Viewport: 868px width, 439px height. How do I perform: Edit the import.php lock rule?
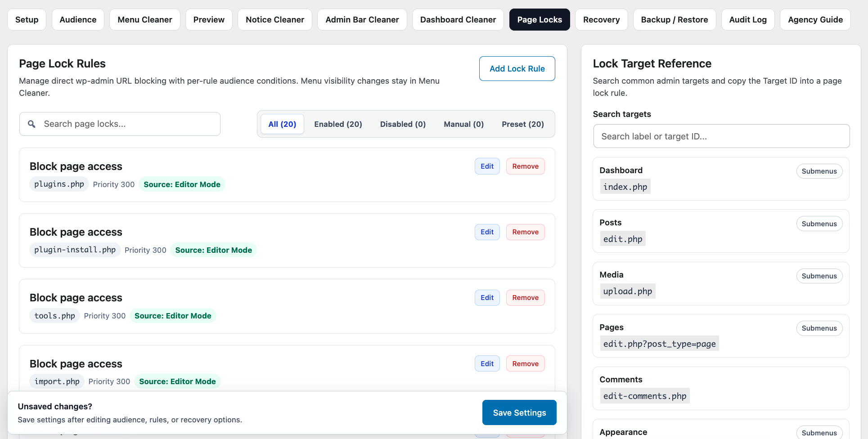(487, 363)
